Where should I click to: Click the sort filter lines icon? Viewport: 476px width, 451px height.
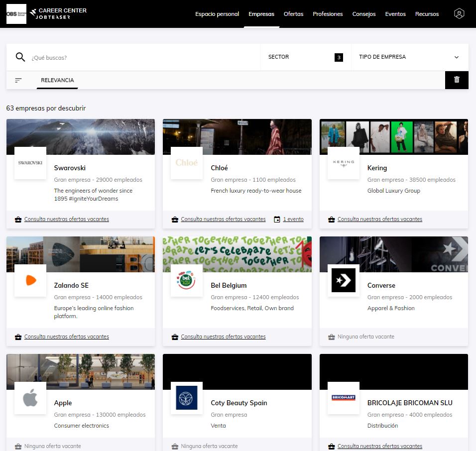coord(18,80)
